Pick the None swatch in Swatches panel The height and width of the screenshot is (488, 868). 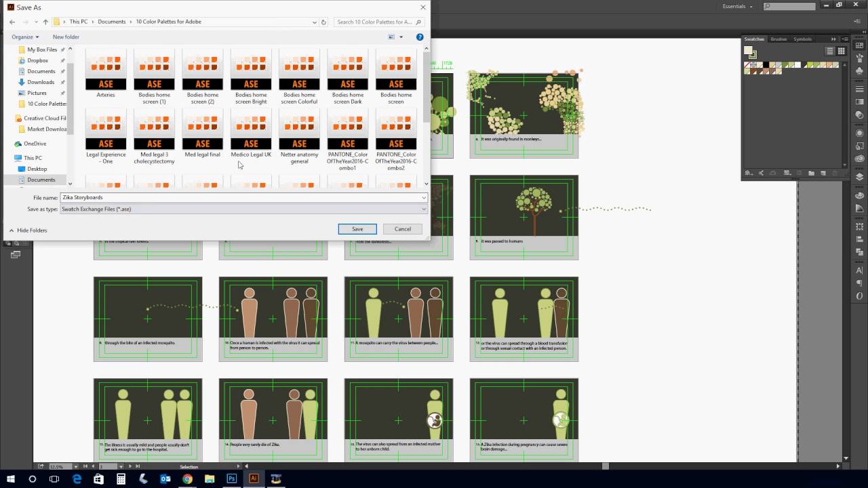[x=747, y=65]
